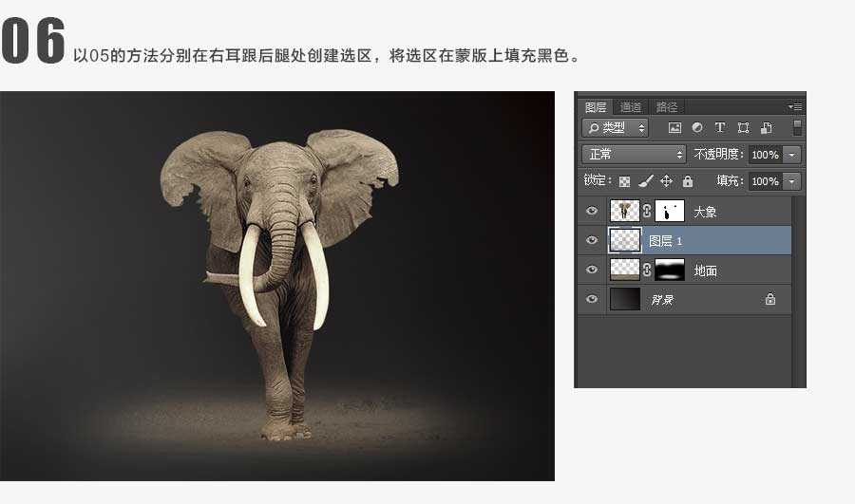Switch to the 通道 tab

click(631, 107)
